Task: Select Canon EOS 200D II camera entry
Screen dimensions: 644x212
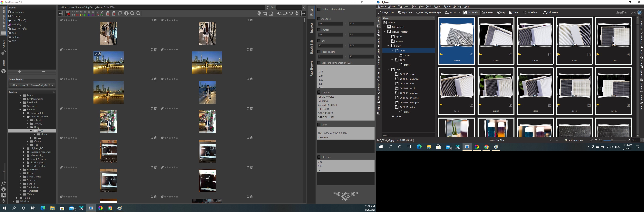Action: click(x=327, y=105)
